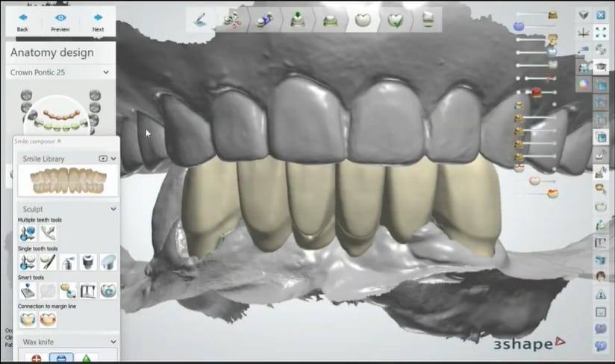The image size is (615, 364).
Task: Expand the Wax knife section chevron
Action: click(x=113, y=342)
